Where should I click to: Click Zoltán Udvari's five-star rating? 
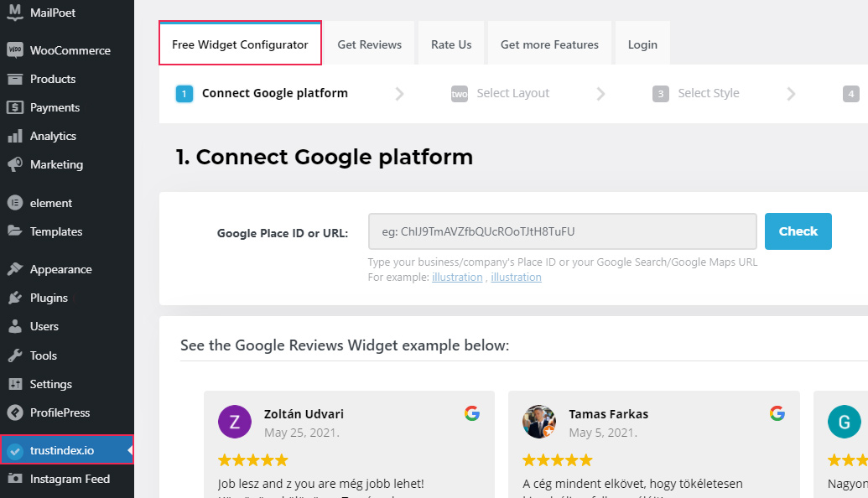click(x=253, y=459)
